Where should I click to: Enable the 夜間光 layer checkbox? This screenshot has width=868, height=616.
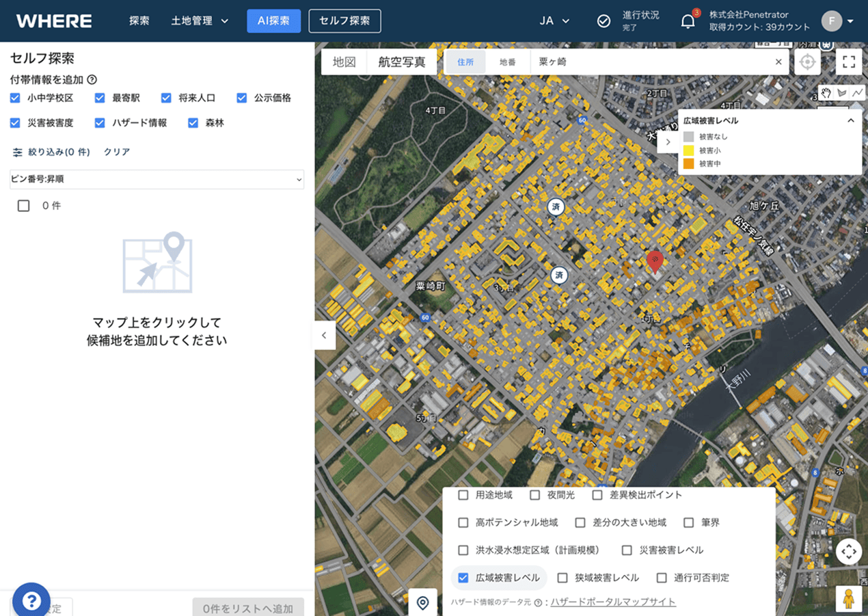pos(535,495)
